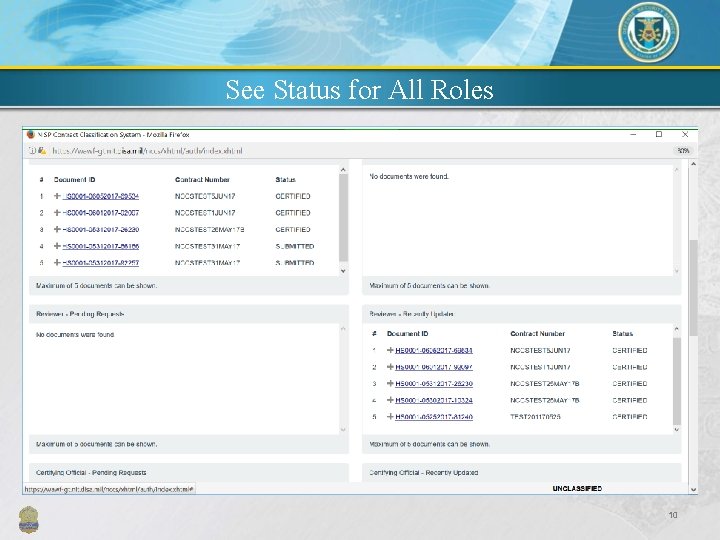Click 'No documents were found' in Reviewer Pending Requests
720x540 pixels.
[75, 334]
